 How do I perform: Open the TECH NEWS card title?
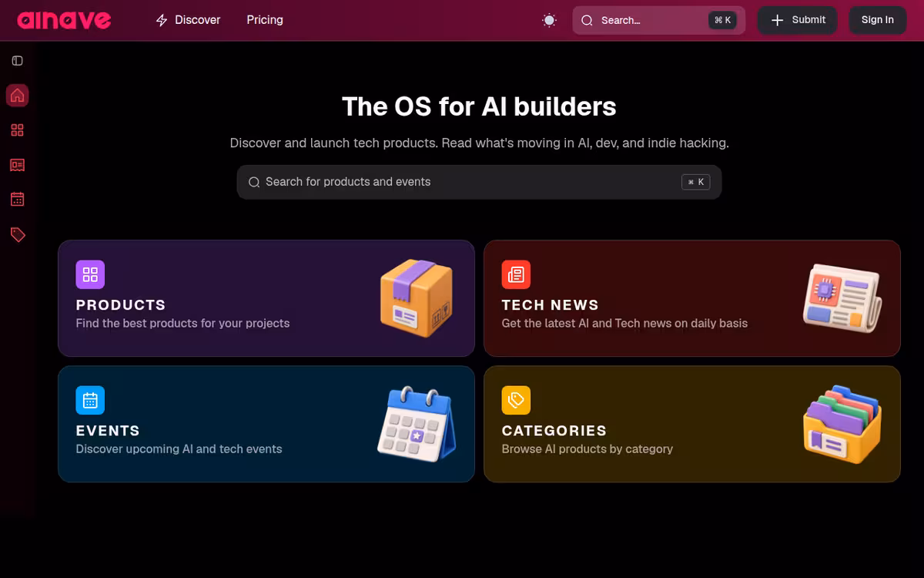pyautogui.click(x=550, y=304)
